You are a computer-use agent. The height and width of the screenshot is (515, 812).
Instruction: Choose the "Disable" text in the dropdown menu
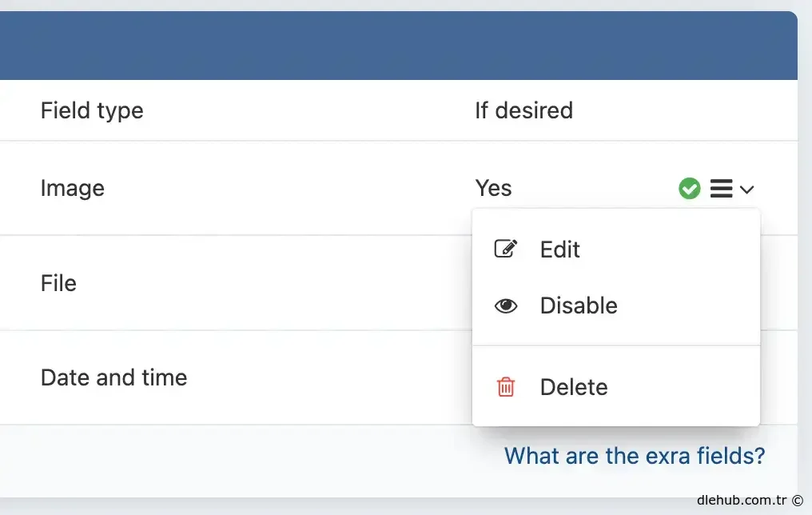[579, 305]
